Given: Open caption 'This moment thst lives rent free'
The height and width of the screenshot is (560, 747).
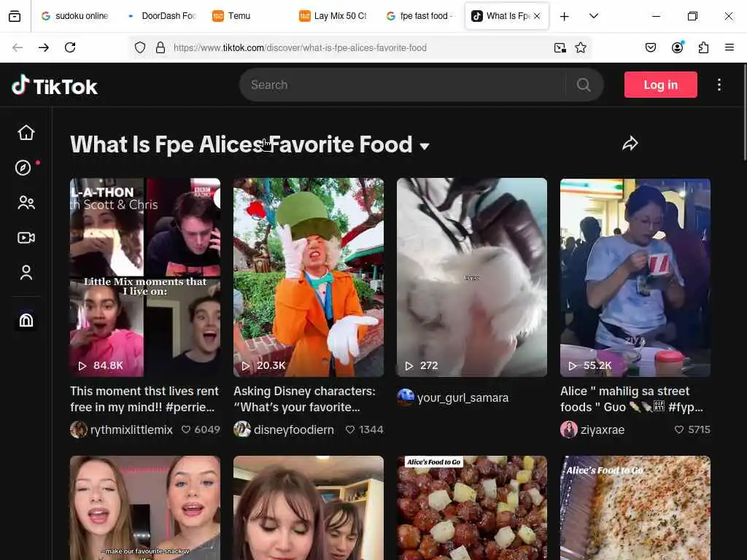Looking at the screenshot, I should (144, 399).
